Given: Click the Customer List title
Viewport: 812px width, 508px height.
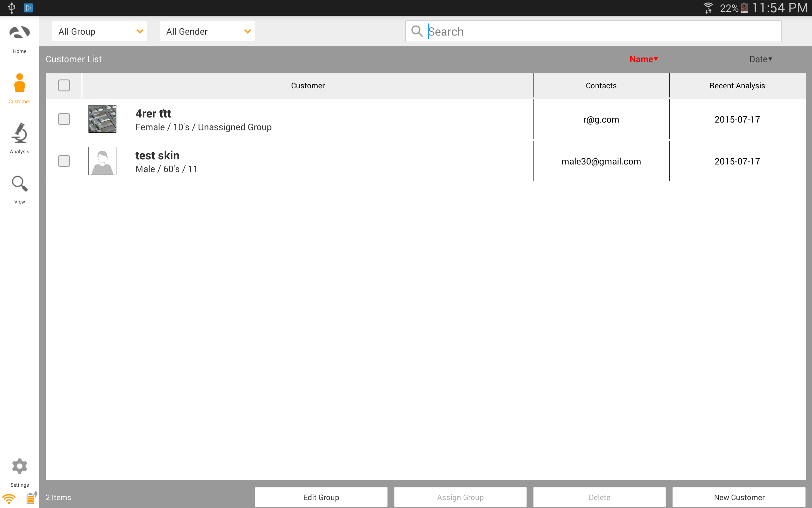Looking at the screenshot, I should [74, 59].
